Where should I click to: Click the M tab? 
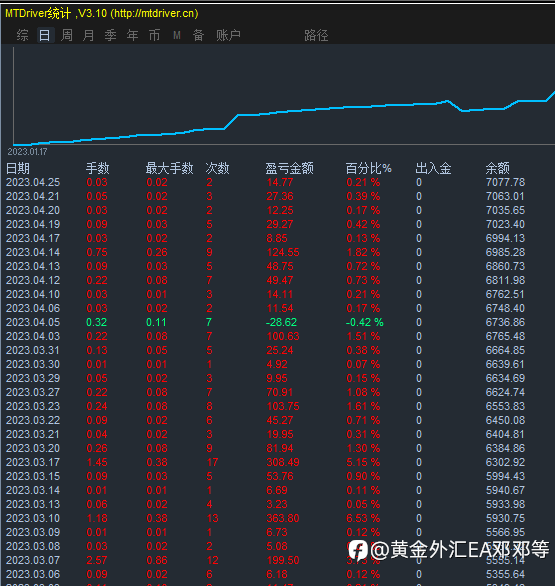pos(177,36)
